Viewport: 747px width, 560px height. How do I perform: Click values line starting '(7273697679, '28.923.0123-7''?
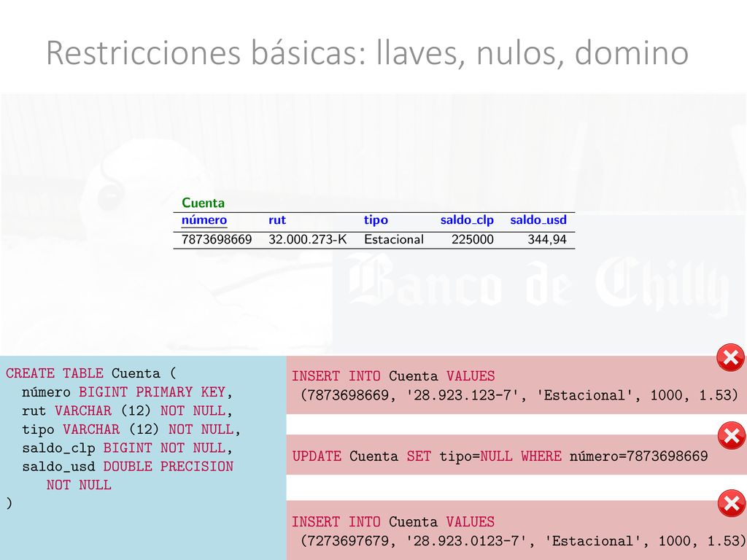coord(523,541)
